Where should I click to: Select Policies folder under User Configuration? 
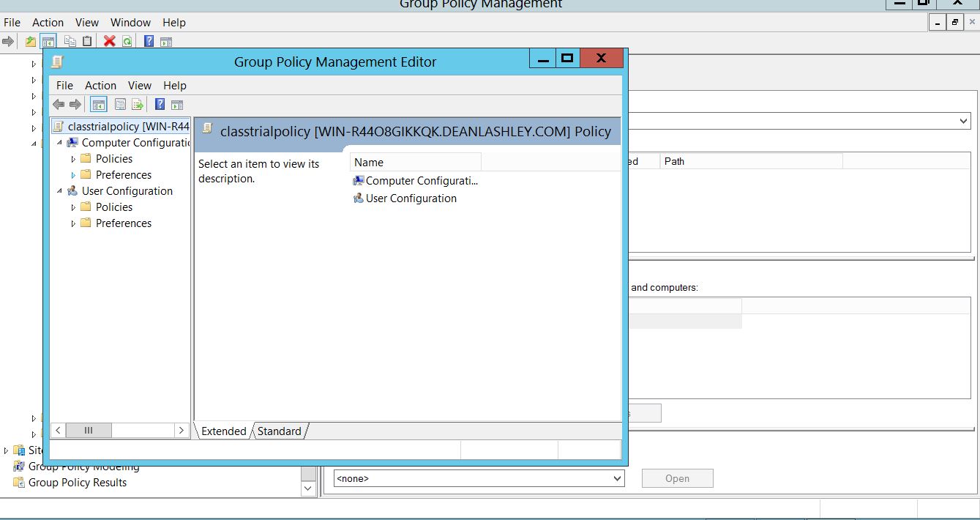114,207
